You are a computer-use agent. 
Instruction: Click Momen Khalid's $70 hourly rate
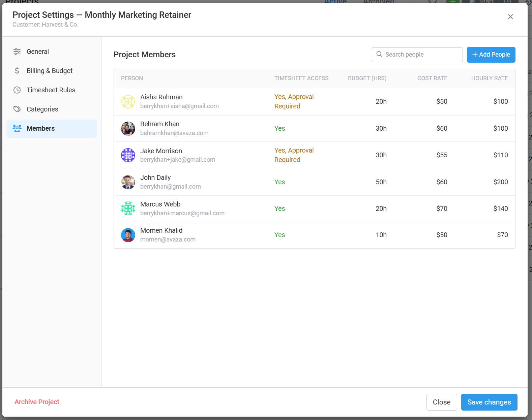tap(502, 235)
